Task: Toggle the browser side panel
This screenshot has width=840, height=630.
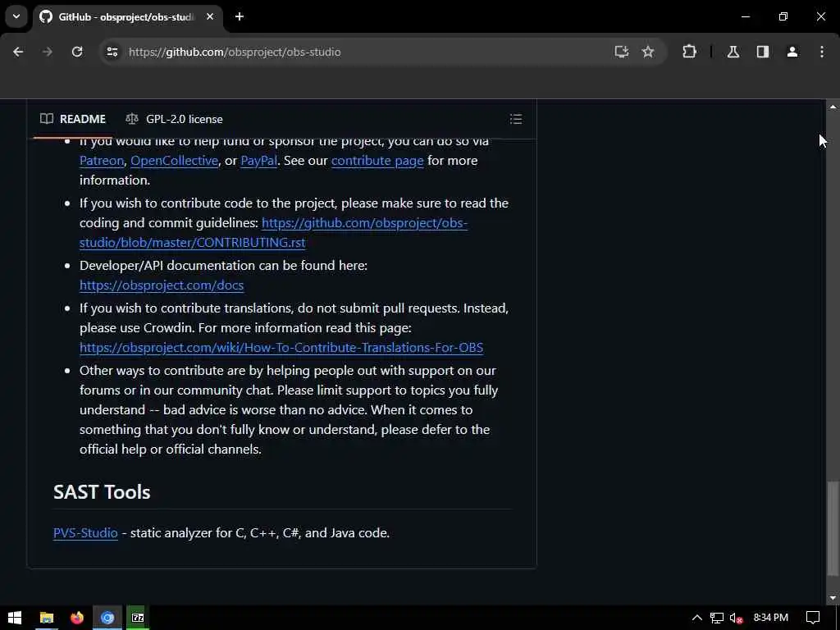Action: [763, 52]
